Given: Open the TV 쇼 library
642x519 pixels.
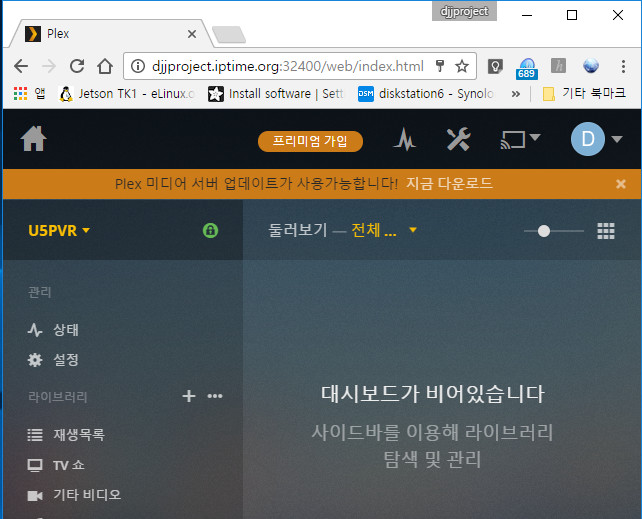Looking at the screenshot, I should 57,465.
